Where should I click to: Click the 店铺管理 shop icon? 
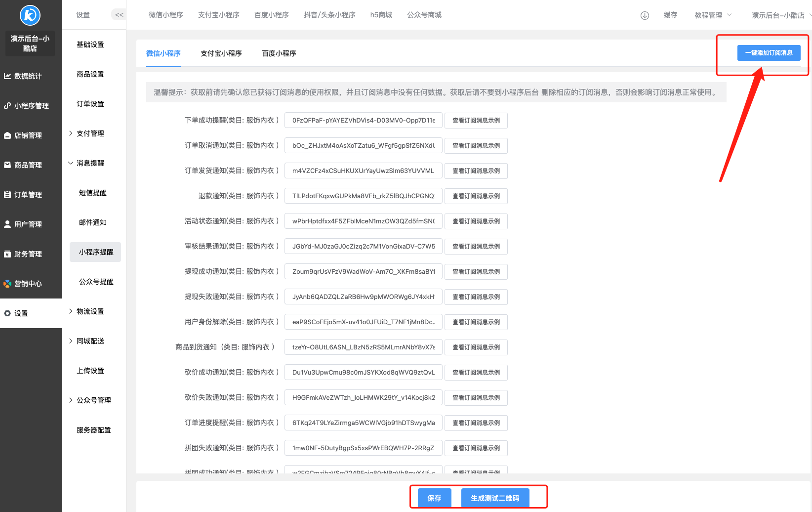point(7,135)
